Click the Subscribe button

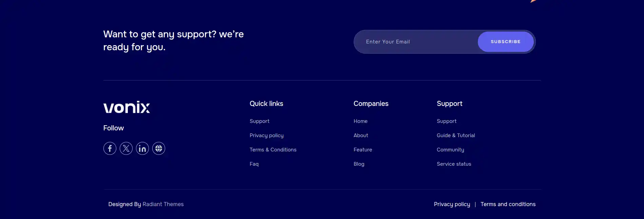pyautogui.click(x=505, y=42)
